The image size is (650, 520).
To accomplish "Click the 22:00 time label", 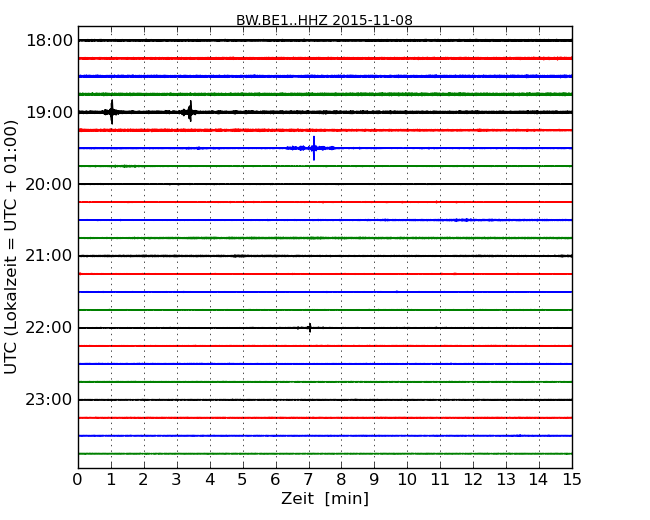I will (x=49, y=328).
